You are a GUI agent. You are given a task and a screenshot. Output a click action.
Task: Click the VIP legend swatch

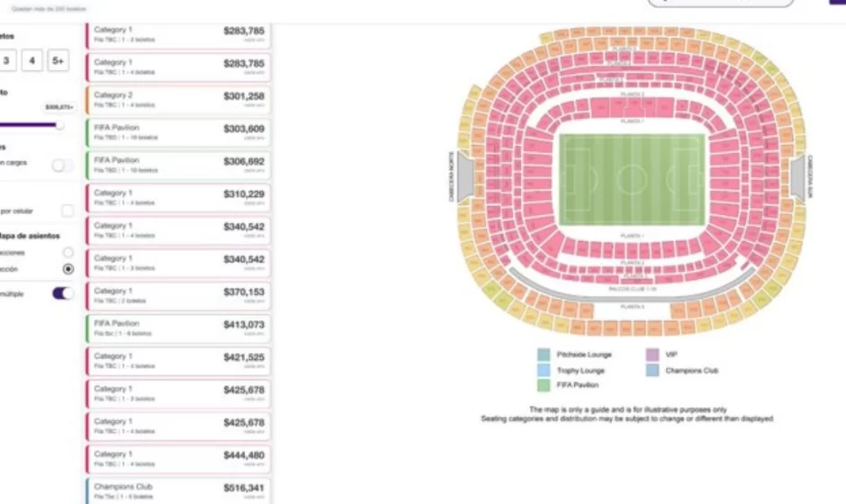pyautogui.click(x=652, y=355)
